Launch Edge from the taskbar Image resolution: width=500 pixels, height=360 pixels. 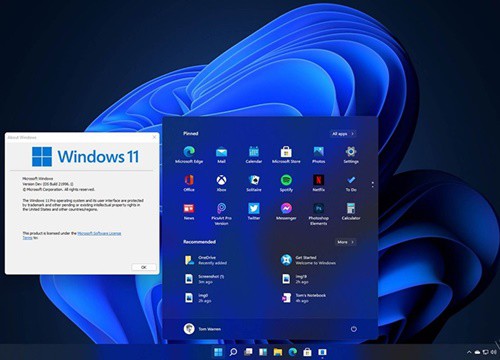(x=293, y=352)
